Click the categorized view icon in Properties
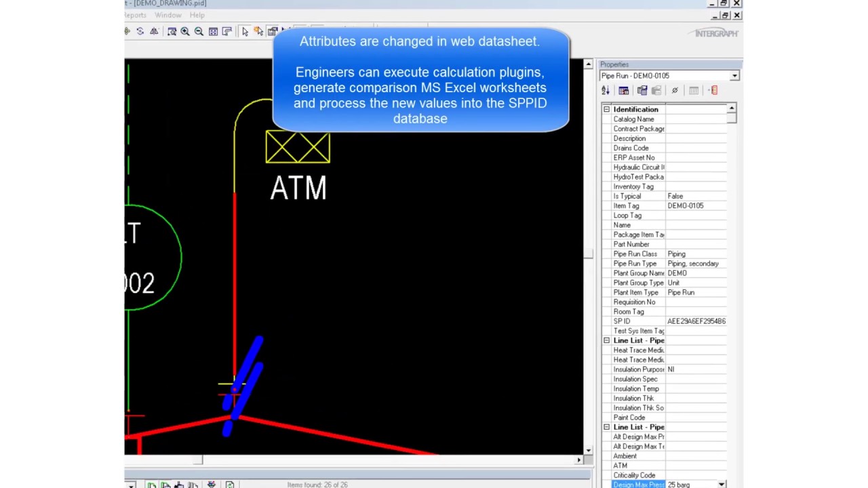This screenshot has width=868, height=488. coord(624,90)
